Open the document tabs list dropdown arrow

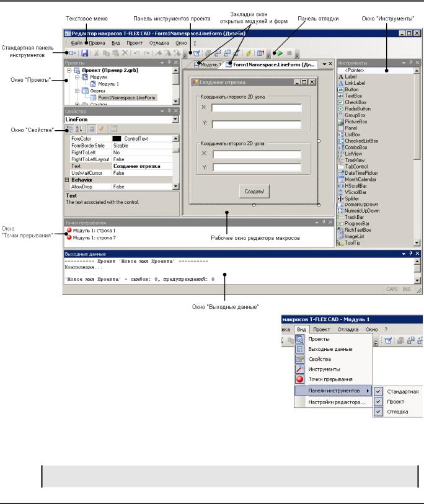(x=324, y=64)
